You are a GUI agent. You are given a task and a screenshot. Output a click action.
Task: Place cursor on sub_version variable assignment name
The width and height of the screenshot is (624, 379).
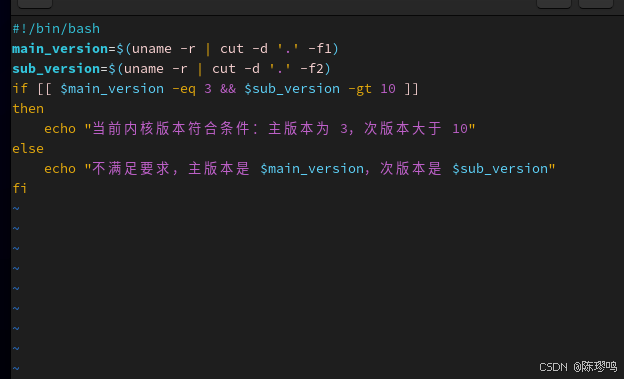point(56,68)
